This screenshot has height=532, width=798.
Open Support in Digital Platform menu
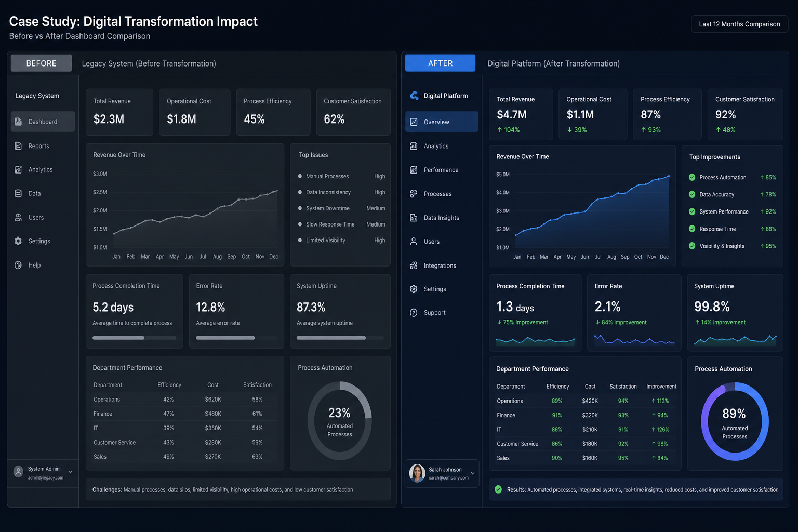442,313
